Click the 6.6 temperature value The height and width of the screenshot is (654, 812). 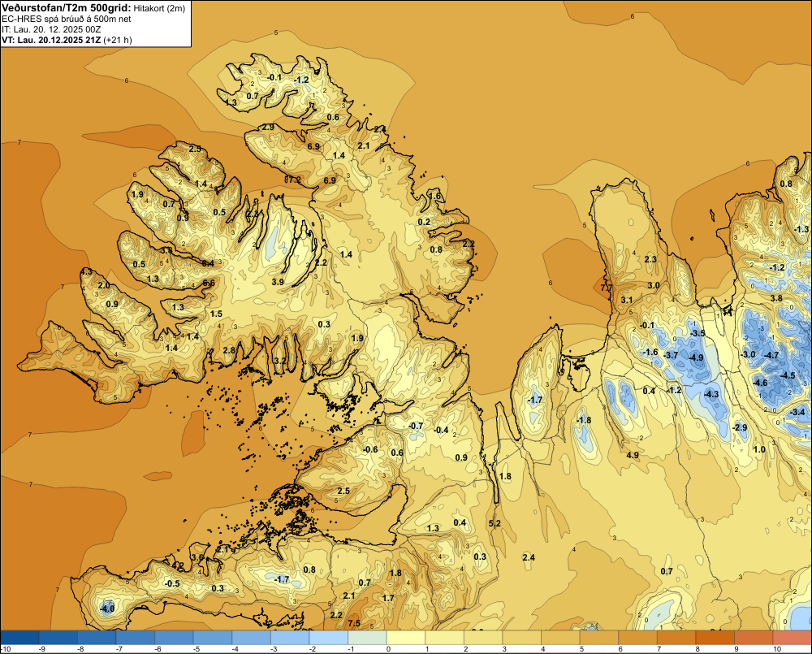[x=209, y=283]
